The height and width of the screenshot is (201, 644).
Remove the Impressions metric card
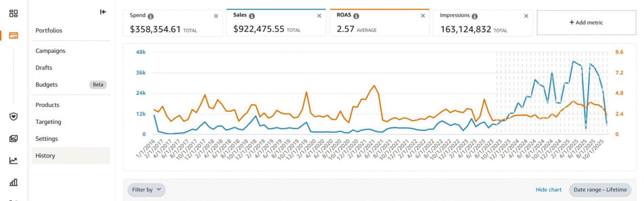pyautogui.click(x=526, y=16)
